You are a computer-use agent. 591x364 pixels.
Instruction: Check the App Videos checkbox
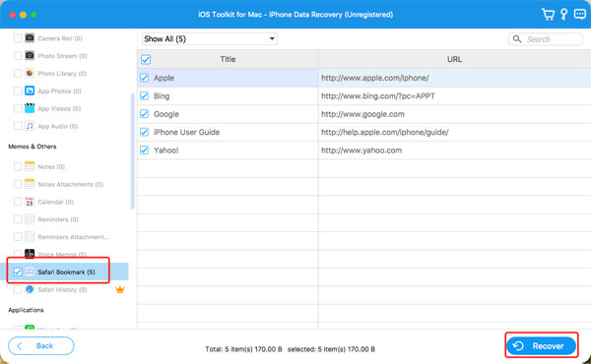coord(18,108)
